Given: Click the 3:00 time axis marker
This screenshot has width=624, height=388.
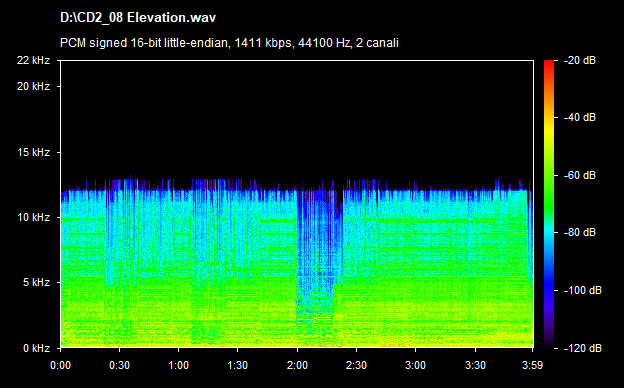Looking at the screenshot, I should tap(415, 365).
